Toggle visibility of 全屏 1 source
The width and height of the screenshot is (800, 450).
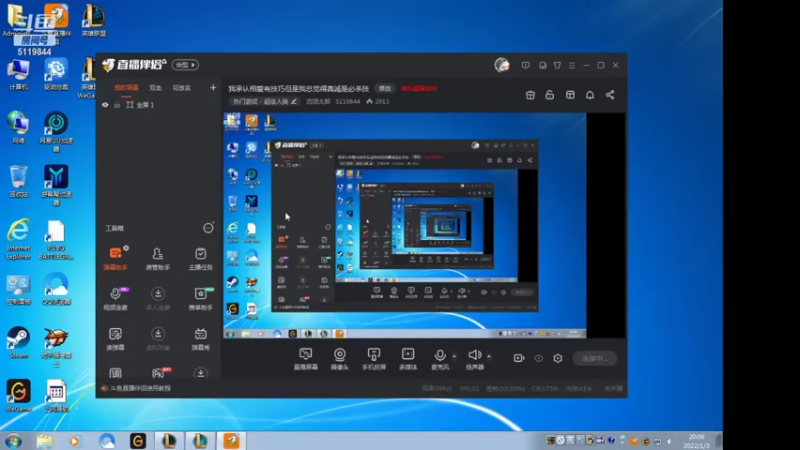pos(105,105)
